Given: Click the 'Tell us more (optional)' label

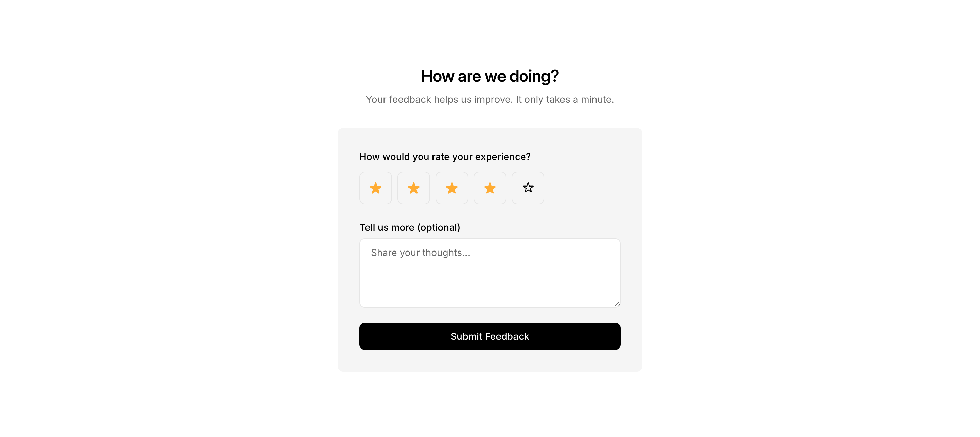Looking at the screenshot, I should coord(409,227).
